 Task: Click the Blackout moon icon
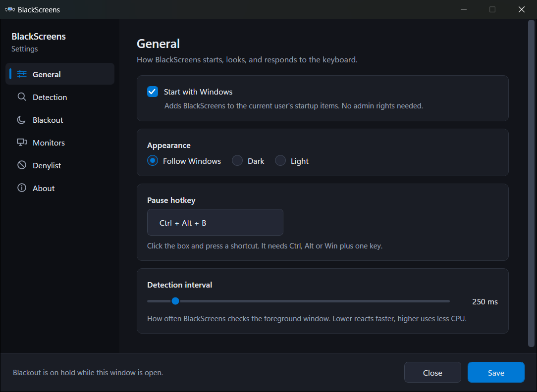[x=21, y=120]
